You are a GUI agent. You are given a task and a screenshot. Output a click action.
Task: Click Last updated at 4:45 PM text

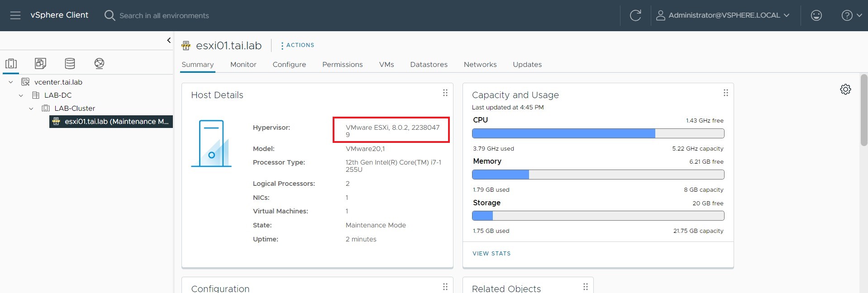pyautogui.click(x=508, y=108)
